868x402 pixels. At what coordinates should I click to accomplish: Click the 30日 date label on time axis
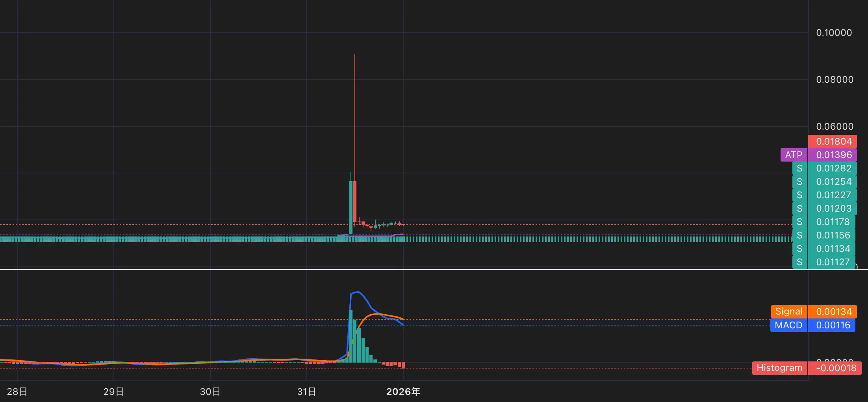point(210,392)
